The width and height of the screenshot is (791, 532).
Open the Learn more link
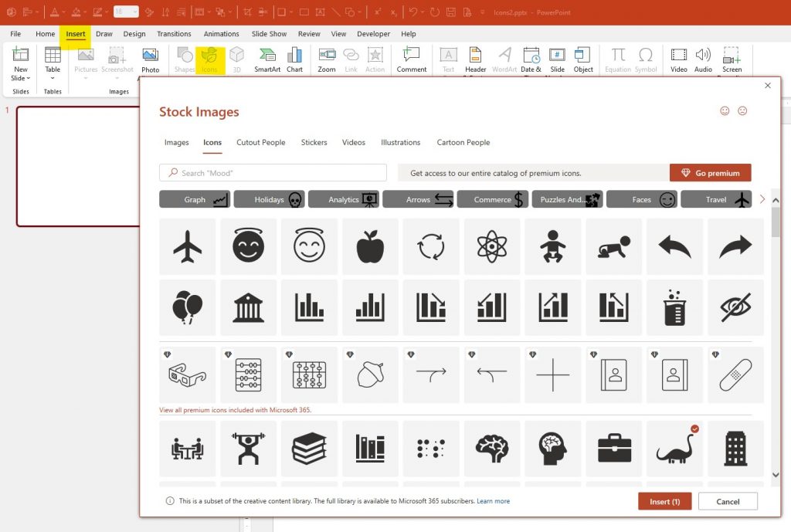pos(493,501)
